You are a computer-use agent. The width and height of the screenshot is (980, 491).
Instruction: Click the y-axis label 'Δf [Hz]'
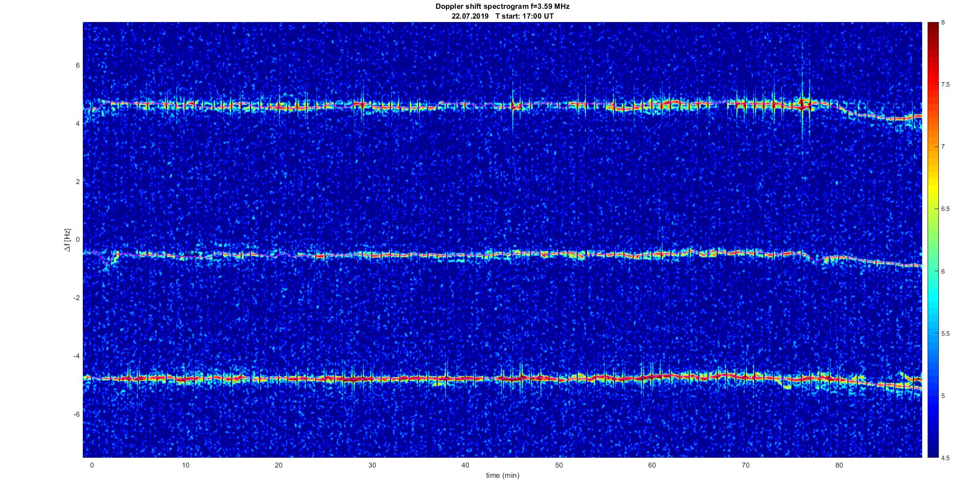(68, 240)
